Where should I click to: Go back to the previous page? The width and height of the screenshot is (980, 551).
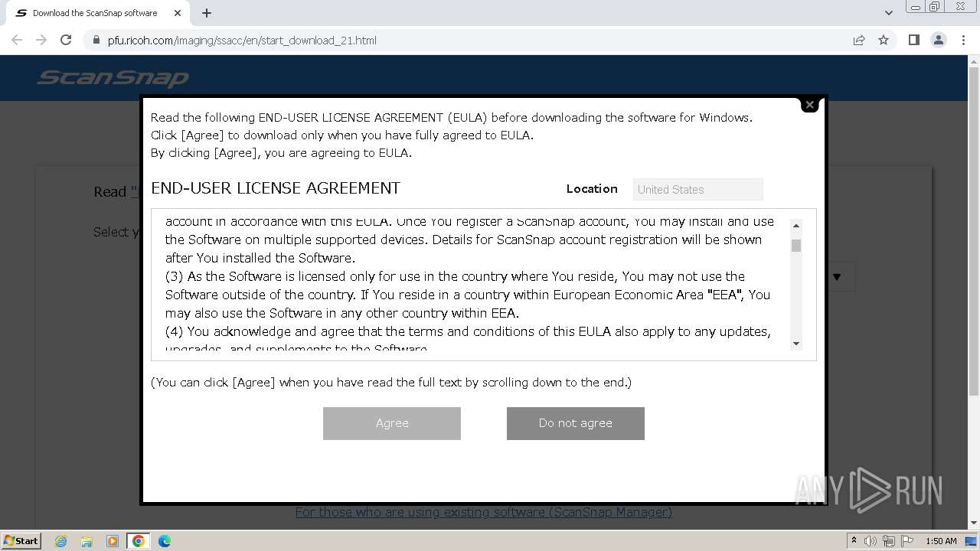pyautogui.click(x=17, y=40)
